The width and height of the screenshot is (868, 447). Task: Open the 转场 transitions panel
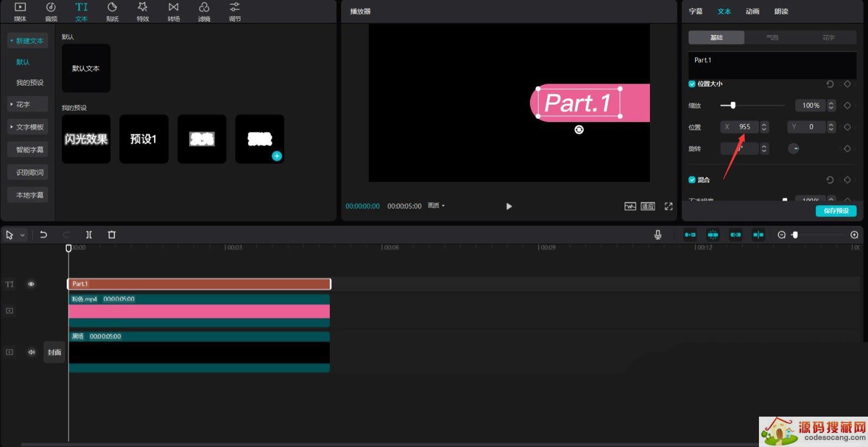pos(174,11)
